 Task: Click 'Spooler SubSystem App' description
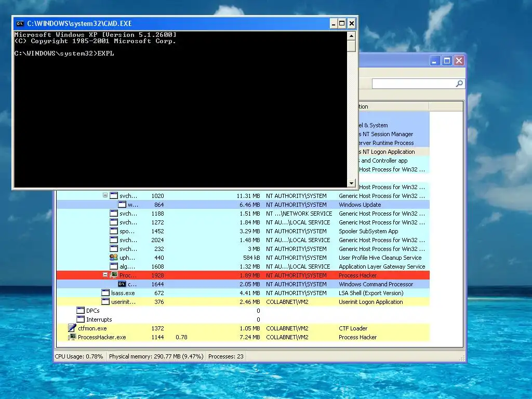pyautogui.click(x=368, y=231)
